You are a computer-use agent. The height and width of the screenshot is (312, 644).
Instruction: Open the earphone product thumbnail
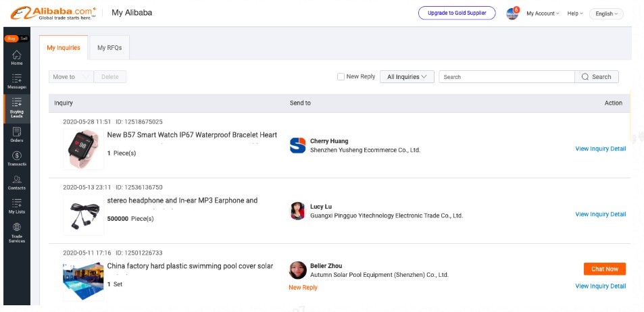point(83,215)
